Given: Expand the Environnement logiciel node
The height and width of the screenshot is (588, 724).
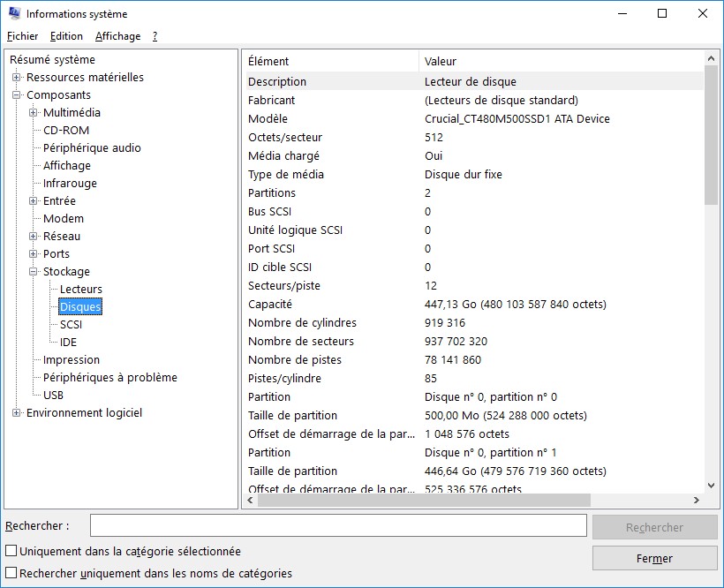Looking at the screenshot, I should [17, 413].
